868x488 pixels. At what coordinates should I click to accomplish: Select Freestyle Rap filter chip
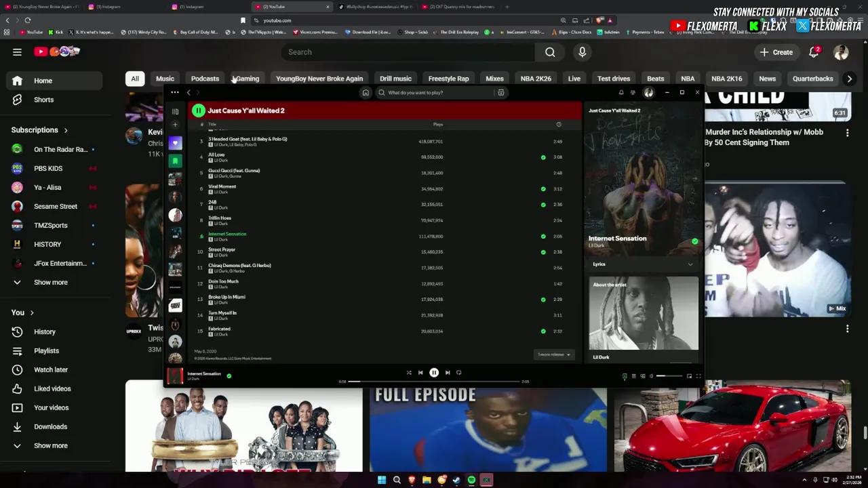(x=448, y=79)
